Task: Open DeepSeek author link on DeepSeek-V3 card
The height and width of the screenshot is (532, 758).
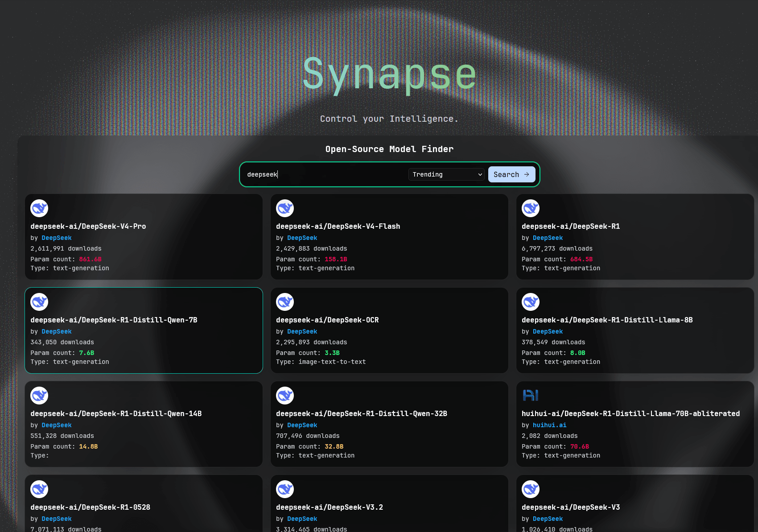Action: click(548, 519)
